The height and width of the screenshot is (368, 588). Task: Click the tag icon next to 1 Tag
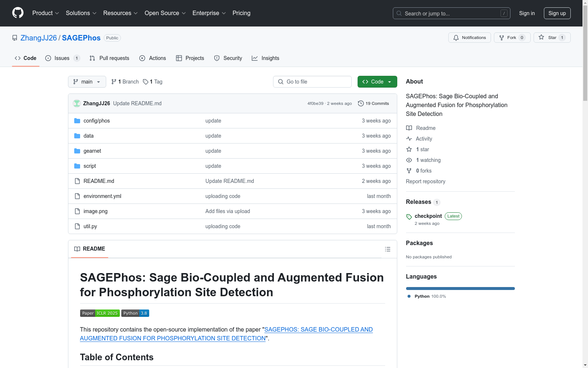point(146,82)
